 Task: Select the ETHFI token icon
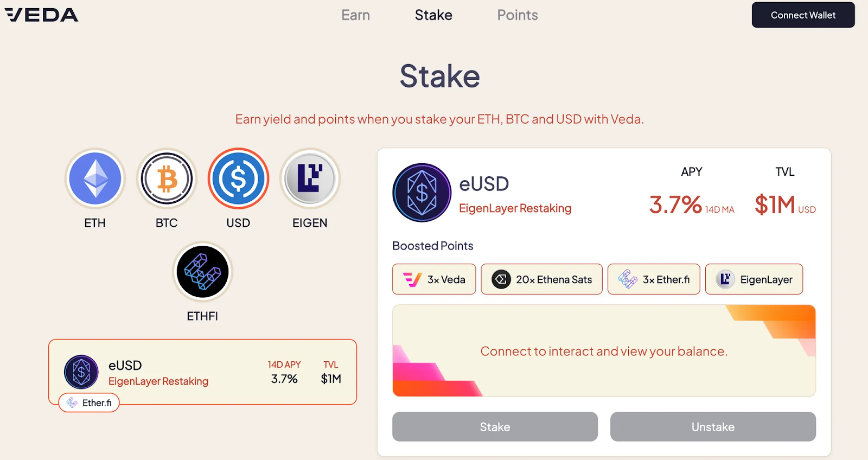pyautogui.click(x=202, y=272)
